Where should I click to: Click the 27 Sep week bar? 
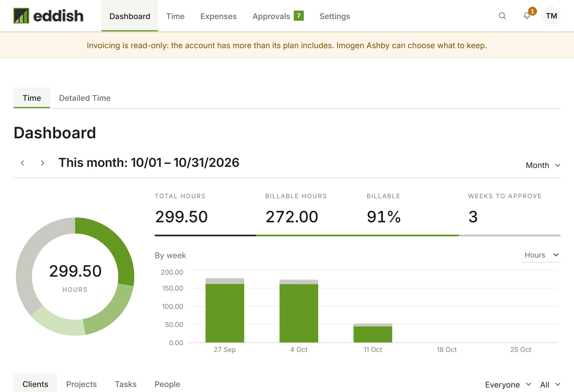(225, 310)
